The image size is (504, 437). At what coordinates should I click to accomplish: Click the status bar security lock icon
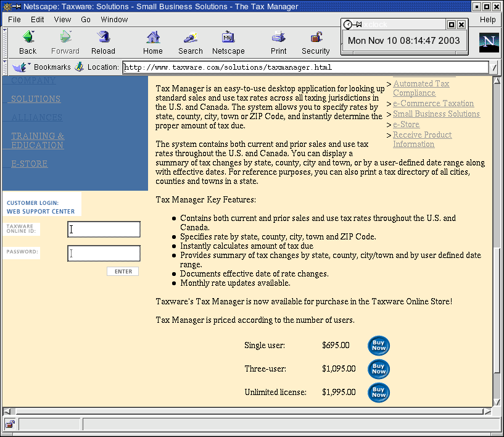pyautogui.click(x=10, y=424)
